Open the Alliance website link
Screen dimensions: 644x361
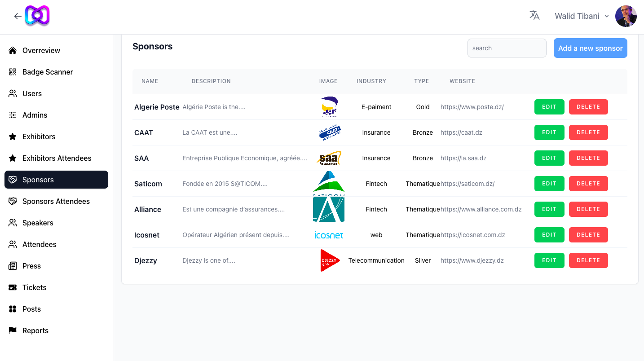(x=481, y=209)
